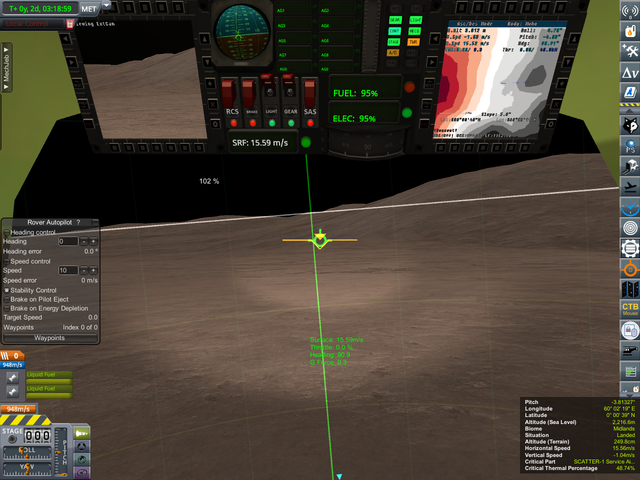Click the ROLL indicator gauge
Viewport: 640px width, 480px height.
[27, 453]
